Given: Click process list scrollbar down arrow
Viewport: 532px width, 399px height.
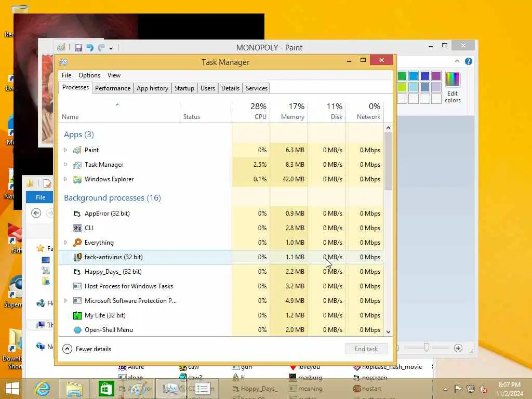Looking at the screenshot, I should [x=388, y=331].
